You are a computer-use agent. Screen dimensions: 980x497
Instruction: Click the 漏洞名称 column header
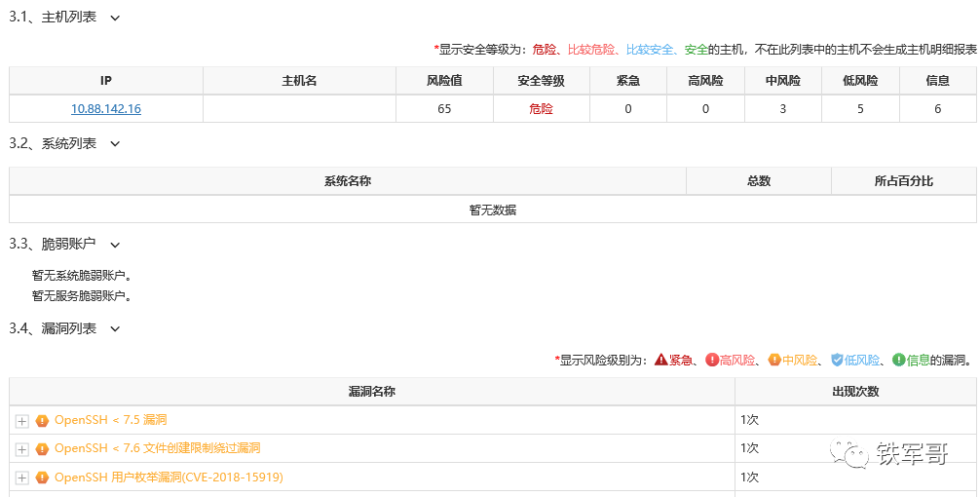372,392
